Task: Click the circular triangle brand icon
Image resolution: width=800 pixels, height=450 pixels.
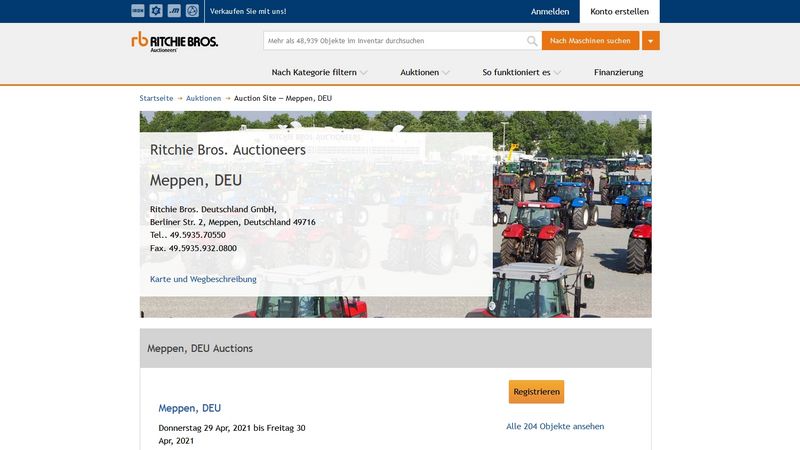Action: (x=192, y=11)
